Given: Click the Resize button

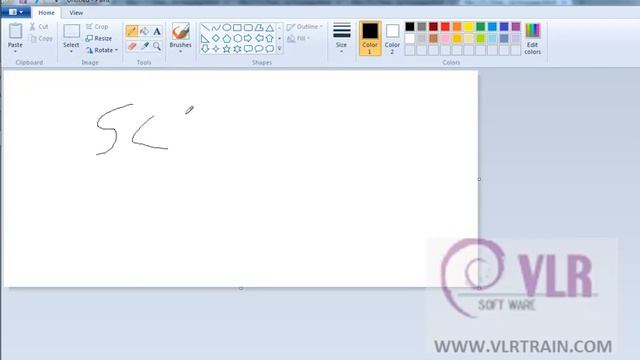Looking at the screenshot, I should [x=99, y=38].
